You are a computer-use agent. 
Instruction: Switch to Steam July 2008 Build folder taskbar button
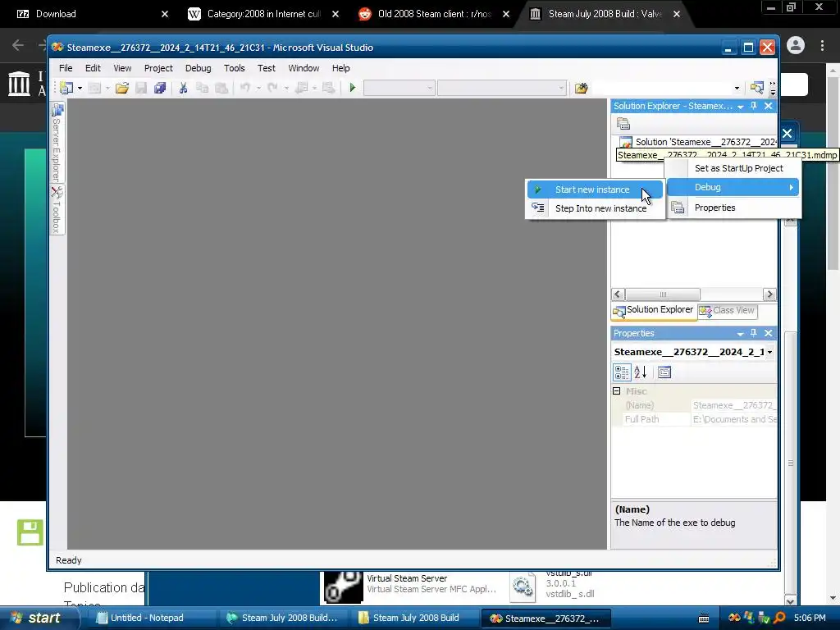(x=415, y=619)
